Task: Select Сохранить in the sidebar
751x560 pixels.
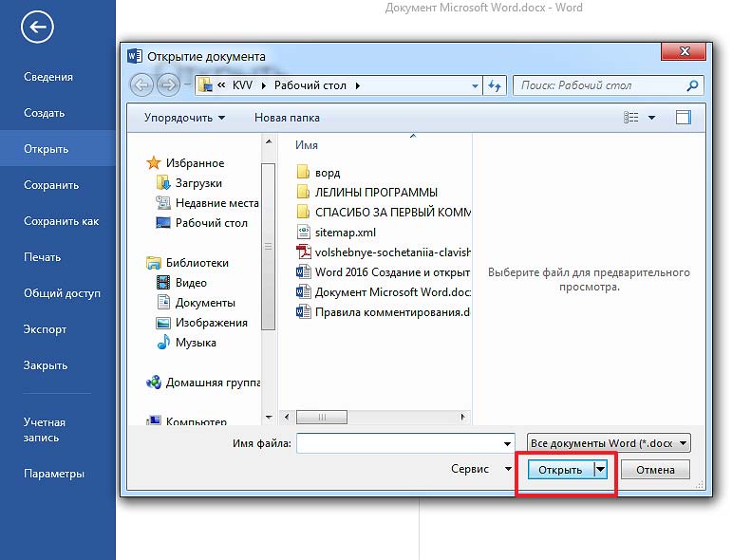Action: [x=51, y=185]
